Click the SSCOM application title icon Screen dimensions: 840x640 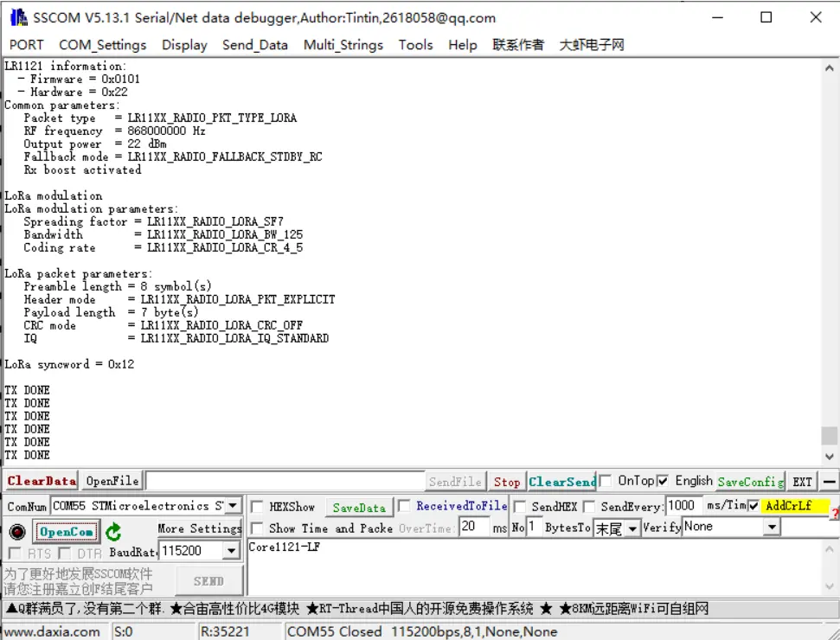coord(17,17)
